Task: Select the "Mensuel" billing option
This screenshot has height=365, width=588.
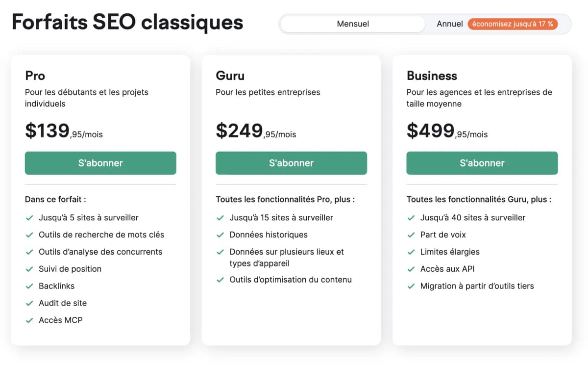Action: (352, 24)
